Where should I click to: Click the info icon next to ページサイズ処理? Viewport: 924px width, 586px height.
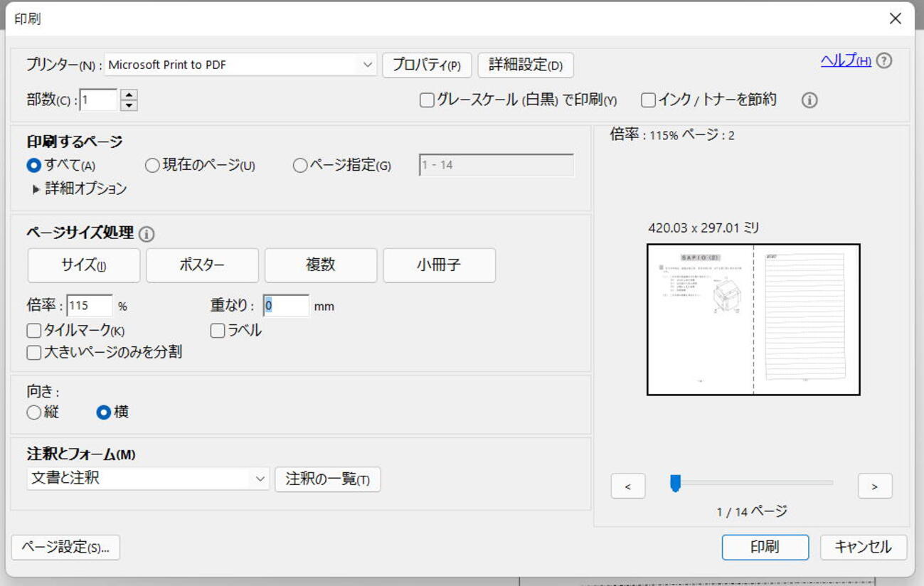(147, 234)
